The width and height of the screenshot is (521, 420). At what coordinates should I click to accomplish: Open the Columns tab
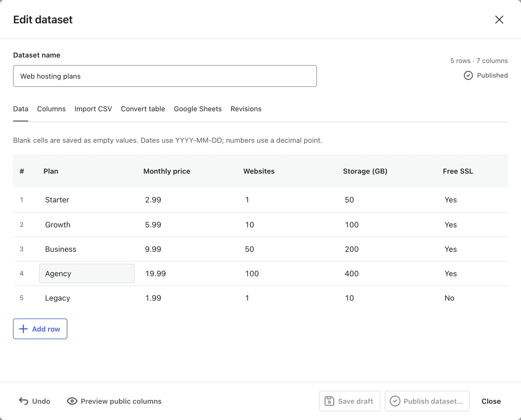(51, 109)
